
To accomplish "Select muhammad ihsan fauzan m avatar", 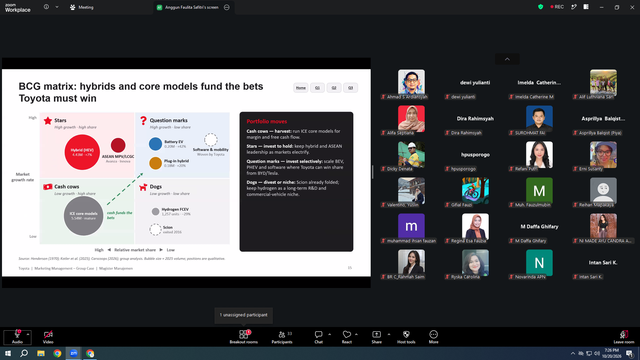I will tap(411, 226).
